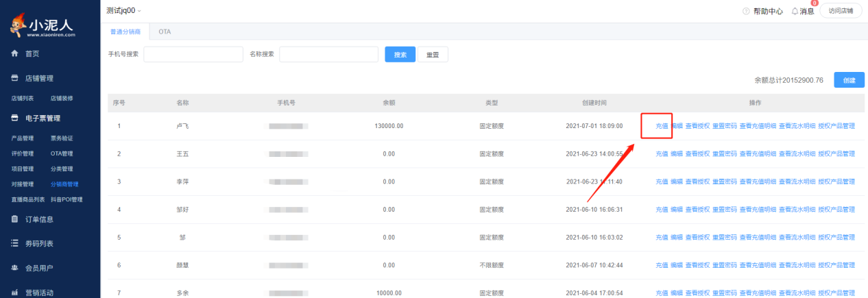The height and width of the screenshot is (298, 868).
Task: Click the clipboard icon beside 订单信息
Action: pos(14,219)
